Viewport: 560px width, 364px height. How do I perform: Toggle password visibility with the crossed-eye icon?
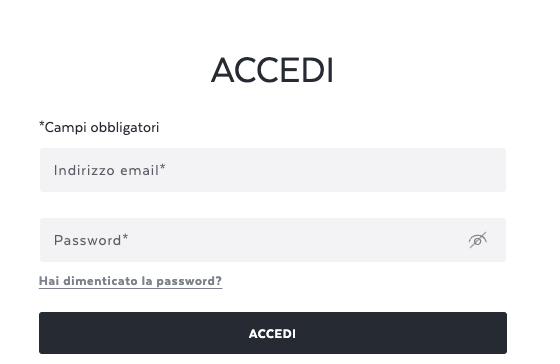[x=478, y=240]
